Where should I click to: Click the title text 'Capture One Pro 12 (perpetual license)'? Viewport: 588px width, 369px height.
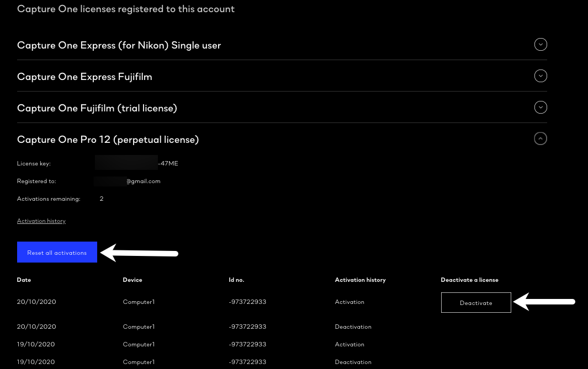[108, 140]
